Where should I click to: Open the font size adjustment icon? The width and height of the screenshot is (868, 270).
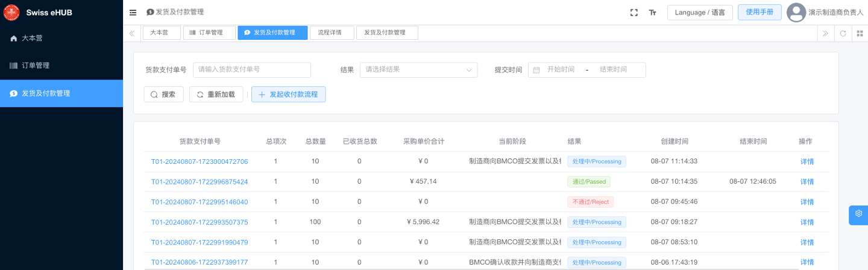click(652, 12)
